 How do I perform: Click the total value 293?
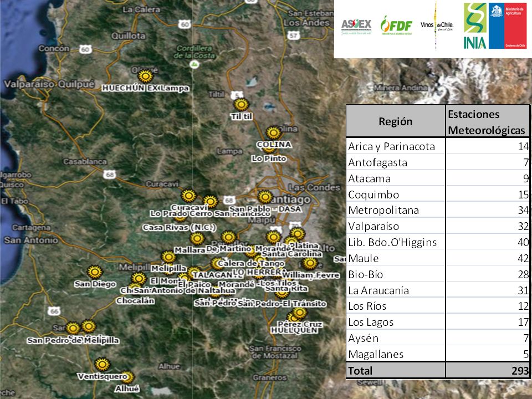520,371
